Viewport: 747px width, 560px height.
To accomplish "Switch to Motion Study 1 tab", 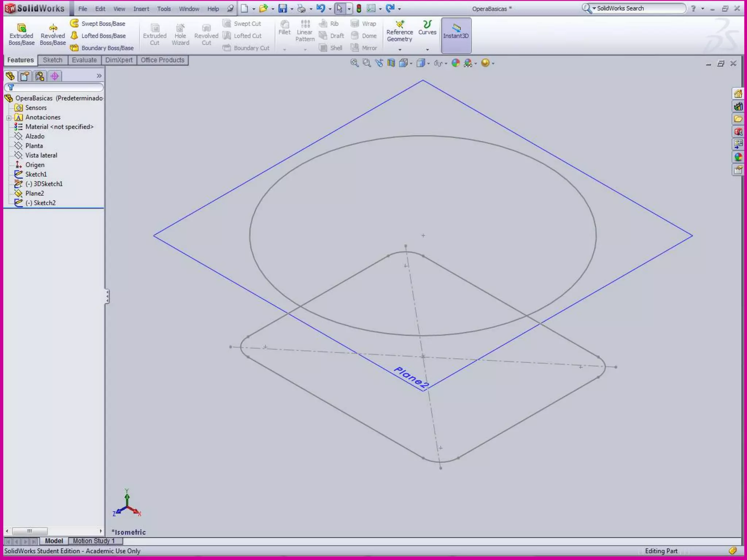I will tap(94, 541).
